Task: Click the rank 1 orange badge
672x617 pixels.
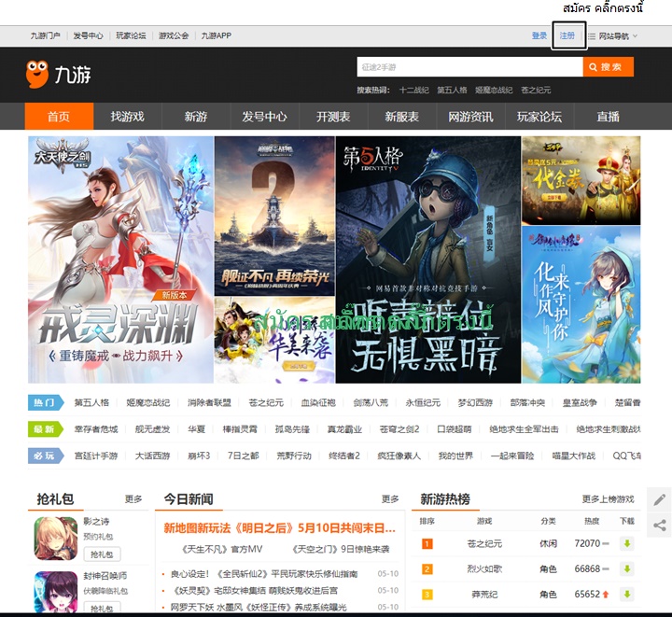Action: (x=427, y=544)
